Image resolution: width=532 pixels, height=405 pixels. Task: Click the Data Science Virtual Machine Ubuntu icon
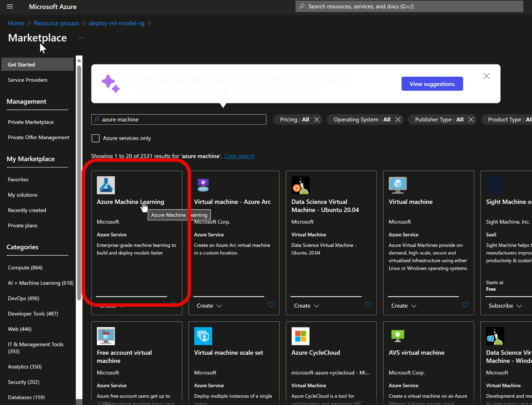coord(300,185)
